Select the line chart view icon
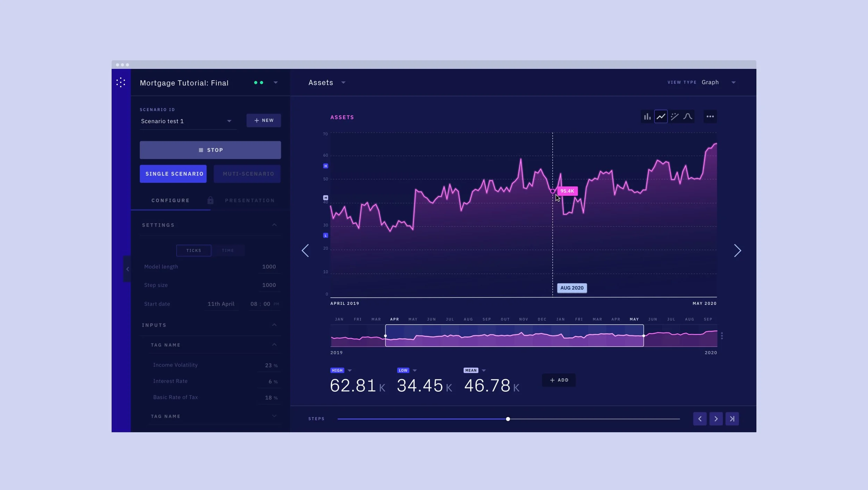 661,117
